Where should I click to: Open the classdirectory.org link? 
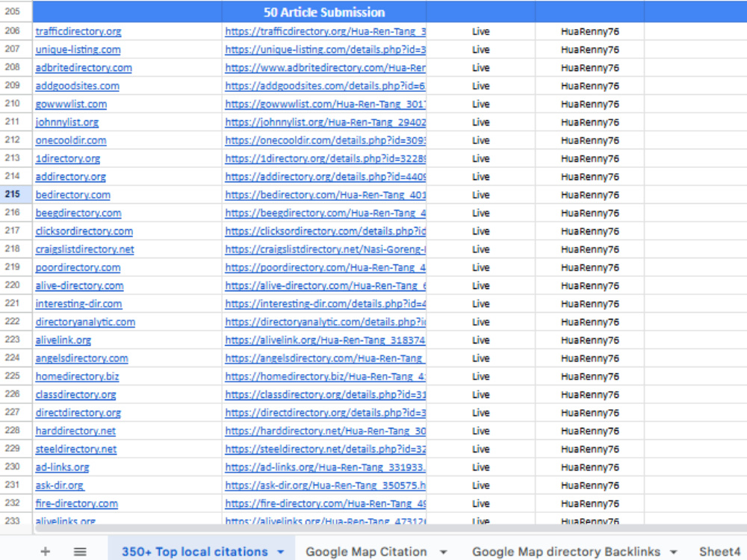(x=75, y=394)
